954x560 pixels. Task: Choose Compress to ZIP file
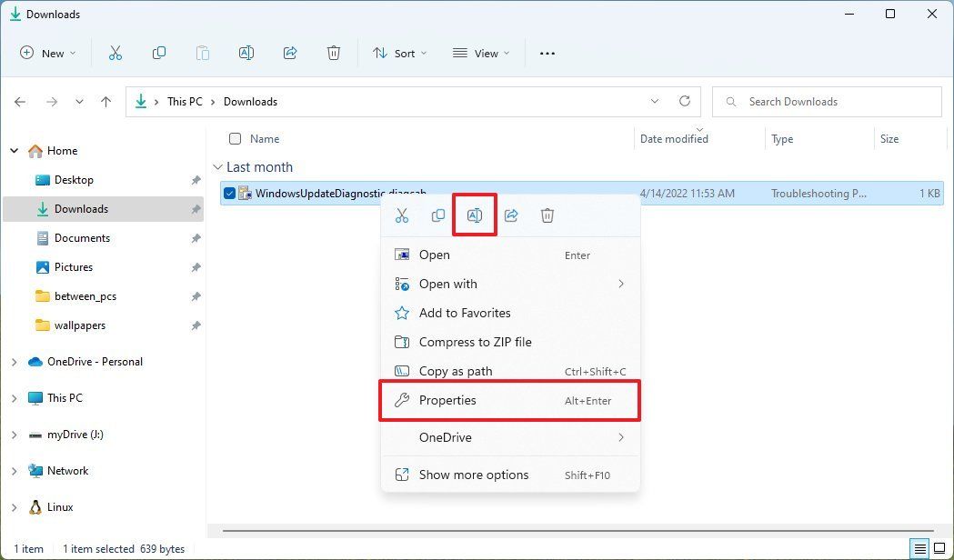[x=474, y=342]
